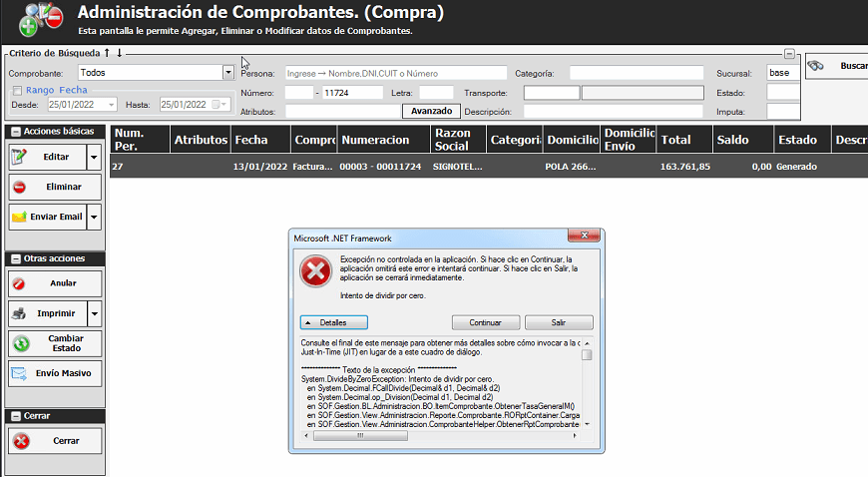This screenshot has height=477, width=868.
Task: Click the Imprimir printer icon
Action: (20, 313)
